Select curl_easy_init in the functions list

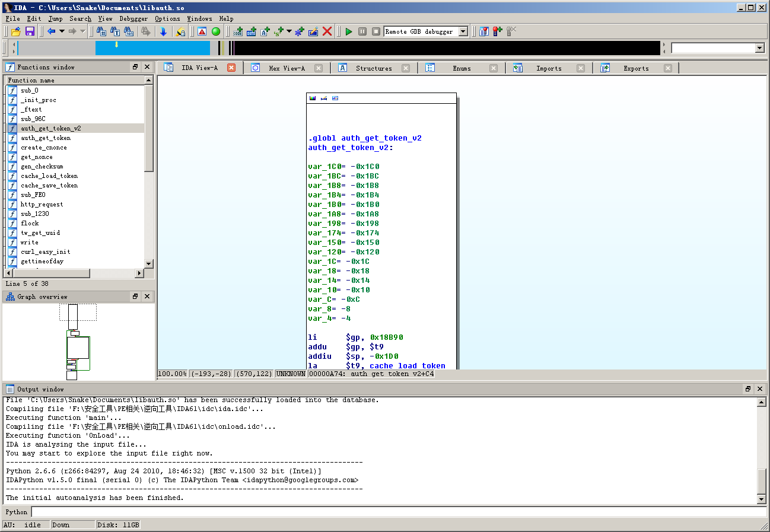pos(75,251)
